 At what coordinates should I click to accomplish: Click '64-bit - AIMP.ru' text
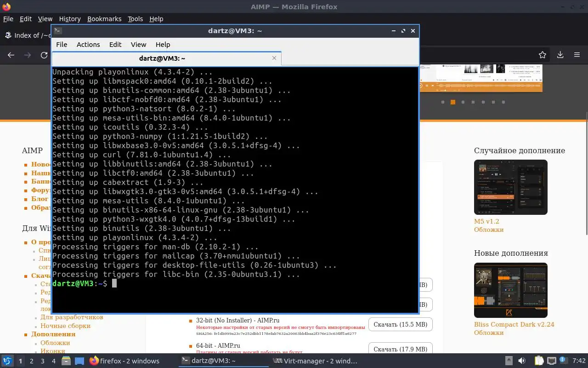pyautogui.click(x=218, y=345)
